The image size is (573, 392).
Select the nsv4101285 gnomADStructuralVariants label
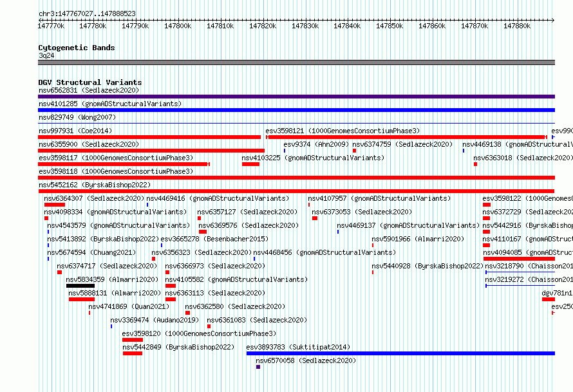coord(110,104)
